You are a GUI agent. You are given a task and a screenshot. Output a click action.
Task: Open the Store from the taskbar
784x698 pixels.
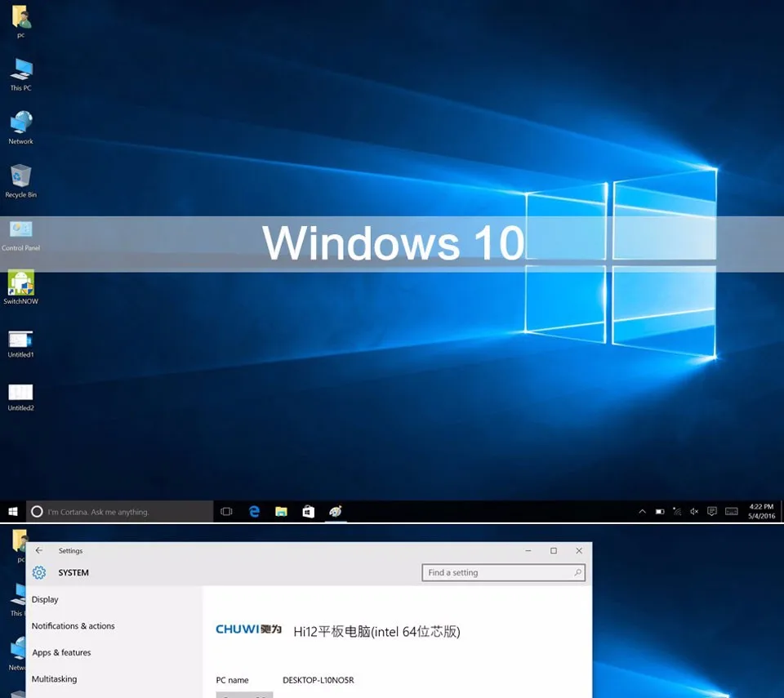[309, 512]
